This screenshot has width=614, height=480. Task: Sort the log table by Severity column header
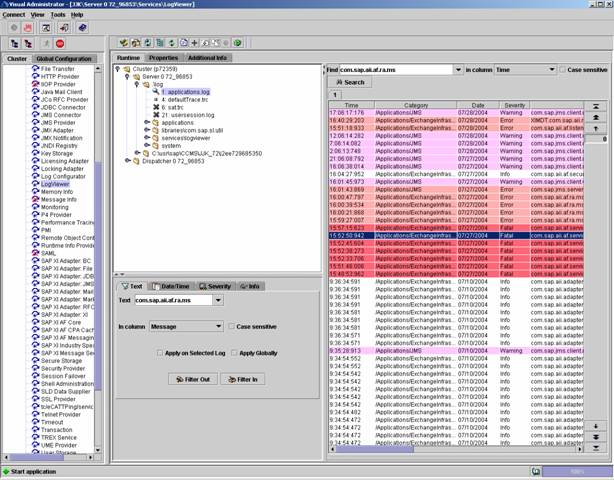pos(514,105)
